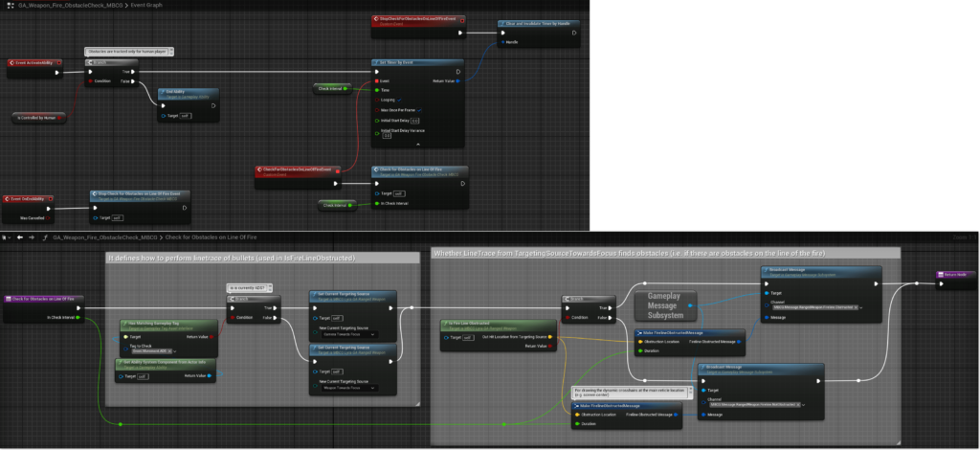This screenshot has width=980, height=450.
Task: Open Camera Towards Focus targeting source dropdown
Action: (x=346, y=336)
